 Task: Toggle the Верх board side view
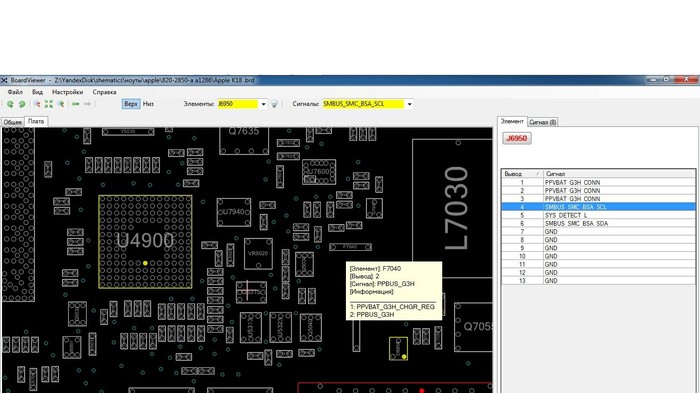click(x=131, y=104)
